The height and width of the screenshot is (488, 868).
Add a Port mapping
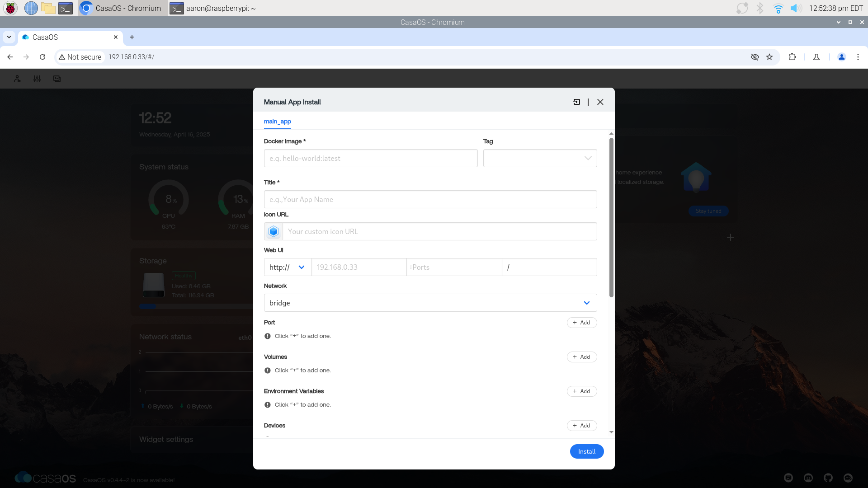[582, 323]
